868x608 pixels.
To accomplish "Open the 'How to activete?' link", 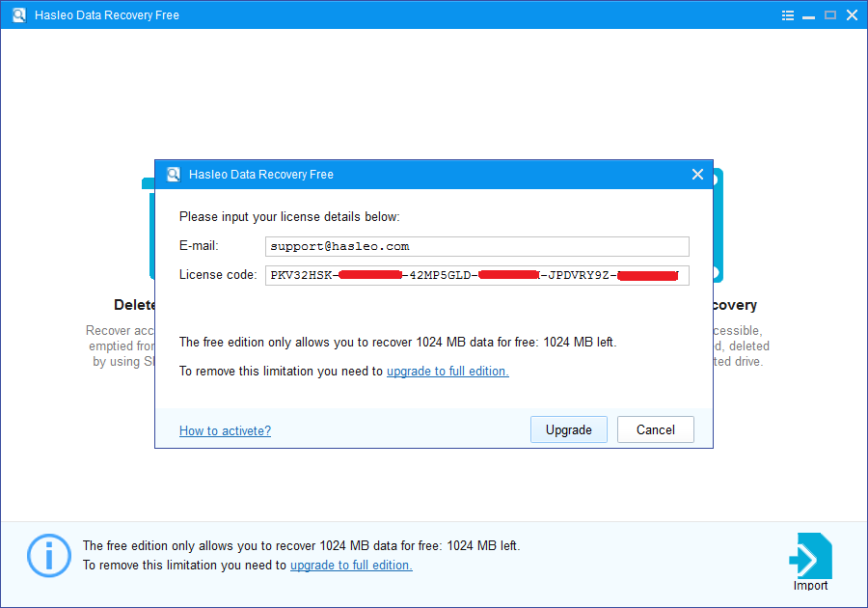I will click(x=225, y=431).
